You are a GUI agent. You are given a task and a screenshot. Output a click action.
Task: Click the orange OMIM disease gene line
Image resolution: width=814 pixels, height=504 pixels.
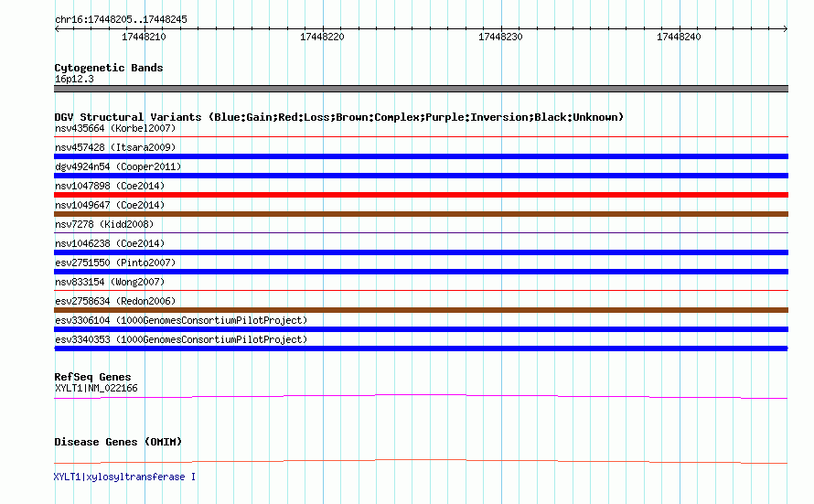421,461
